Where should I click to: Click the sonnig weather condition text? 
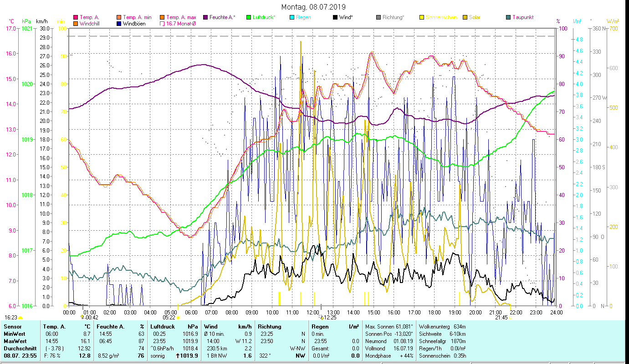click(x=158, y=356)
